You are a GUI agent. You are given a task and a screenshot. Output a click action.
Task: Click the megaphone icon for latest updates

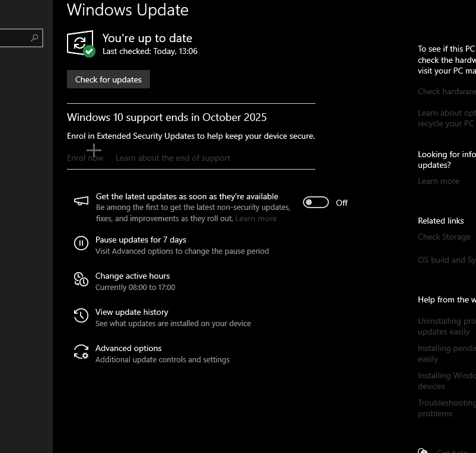pos(81,200)
